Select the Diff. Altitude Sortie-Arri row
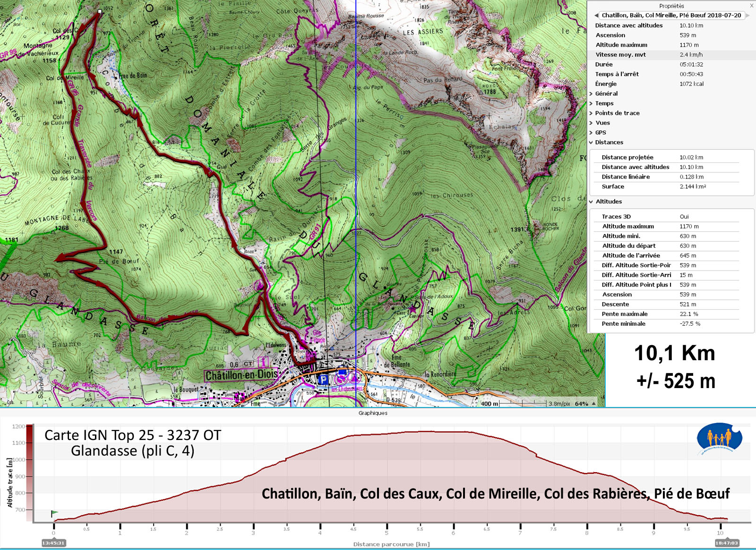Image resolution: width=756 pixels, height=550 pixels. [x=671, y=275]
